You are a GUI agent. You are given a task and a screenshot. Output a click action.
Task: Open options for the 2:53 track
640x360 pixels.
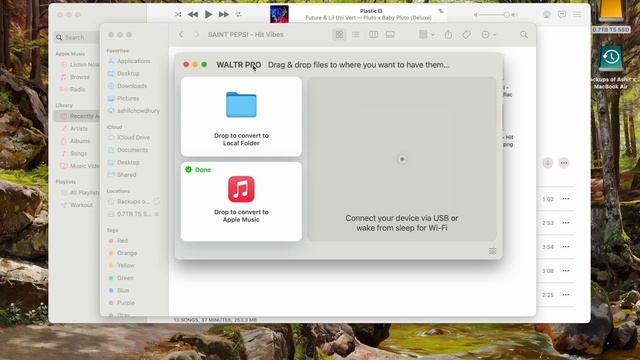coord(566,223)
